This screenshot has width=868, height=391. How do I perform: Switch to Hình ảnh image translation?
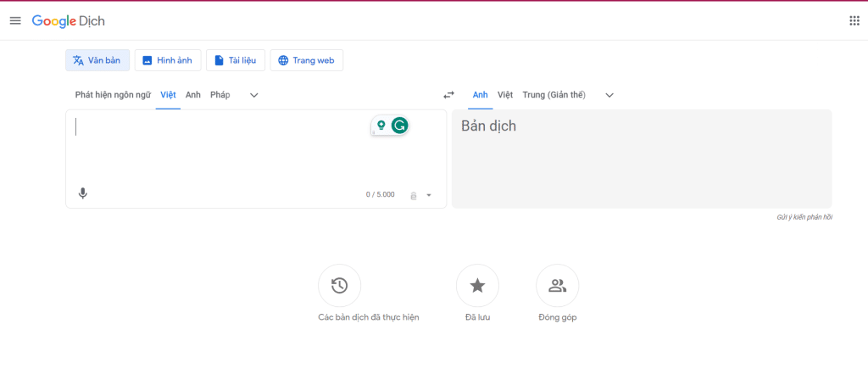click(x=168, y=60)
